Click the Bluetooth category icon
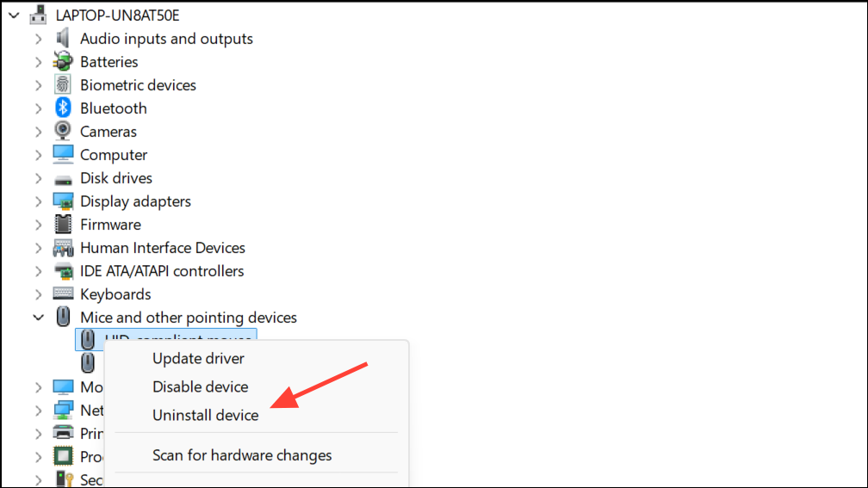868x488 pixels. [x=63, y=108]
